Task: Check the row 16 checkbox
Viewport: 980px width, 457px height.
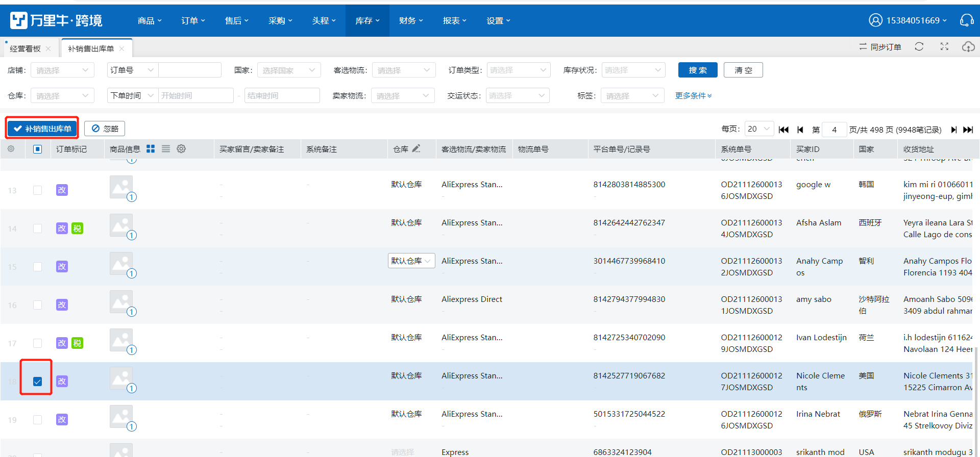Action: [x=37, y=304]
